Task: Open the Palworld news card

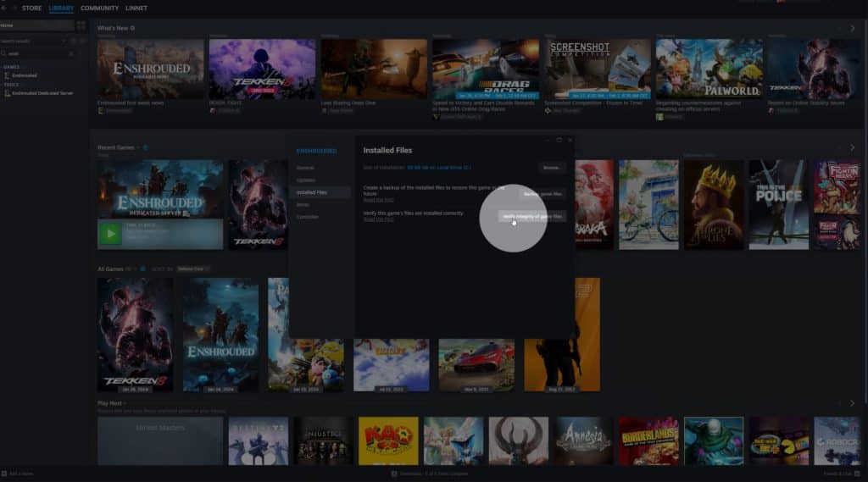Action: pyautogui.click(x=709, y=69)
